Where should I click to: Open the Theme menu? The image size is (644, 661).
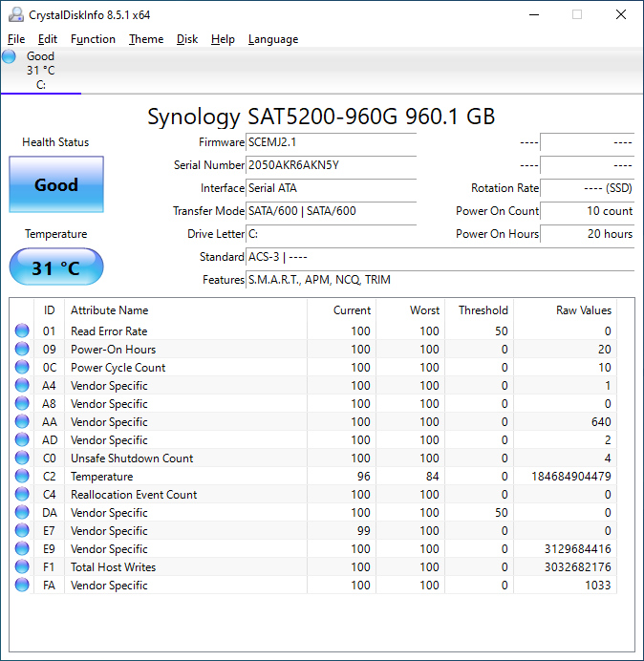click(146, 39)
